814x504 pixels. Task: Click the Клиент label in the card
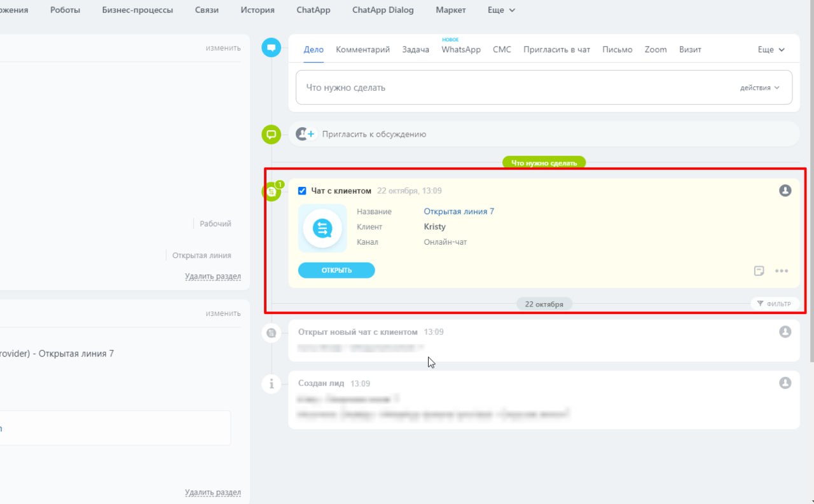pos(370,227)
